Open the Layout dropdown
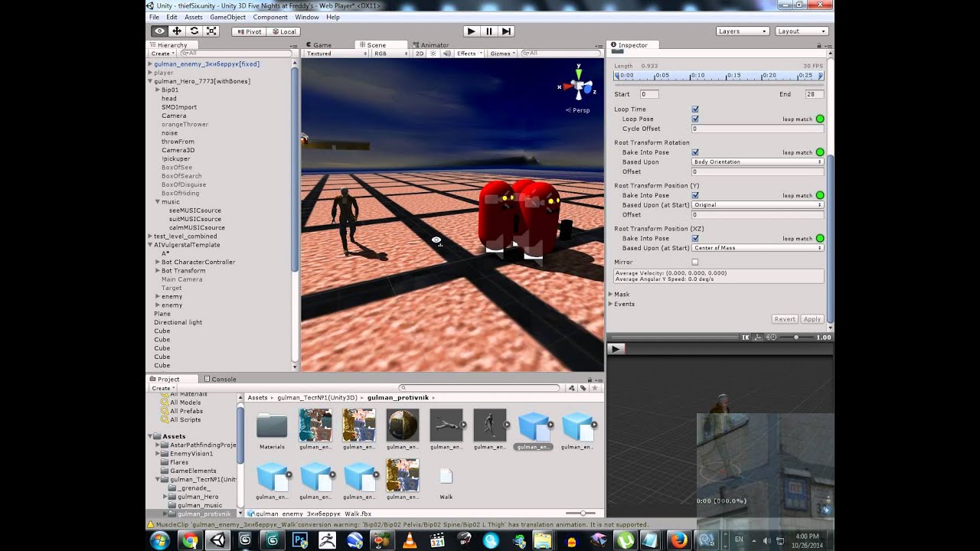Viewport: 980px width, 551px height. click(x=801, y=31)
